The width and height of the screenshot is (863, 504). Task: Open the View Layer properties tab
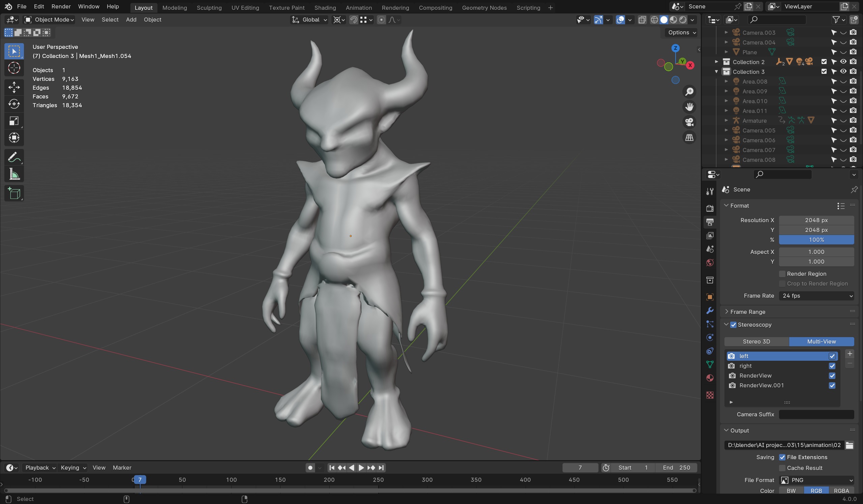pos(710,236)
